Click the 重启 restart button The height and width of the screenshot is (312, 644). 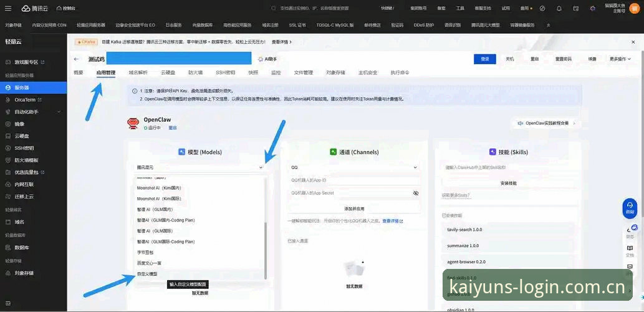click(534, 59)
